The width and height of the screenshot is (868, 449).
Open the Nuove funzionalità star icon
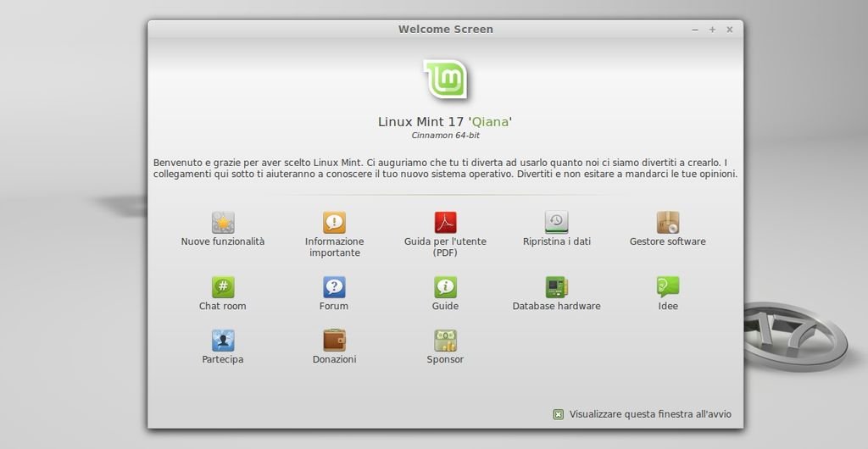[x=223, y=222]
